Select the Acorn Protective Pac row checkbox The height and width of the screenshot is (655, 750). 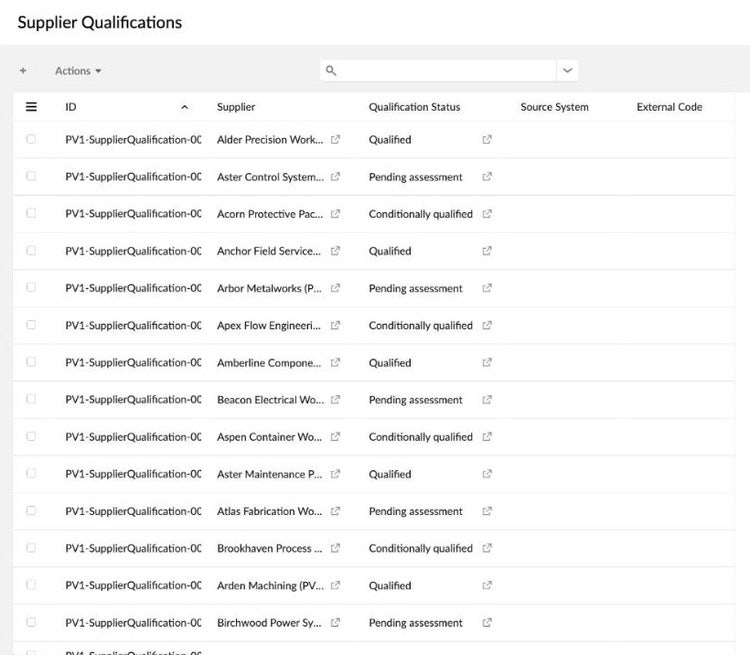click(x=31, y=213)
